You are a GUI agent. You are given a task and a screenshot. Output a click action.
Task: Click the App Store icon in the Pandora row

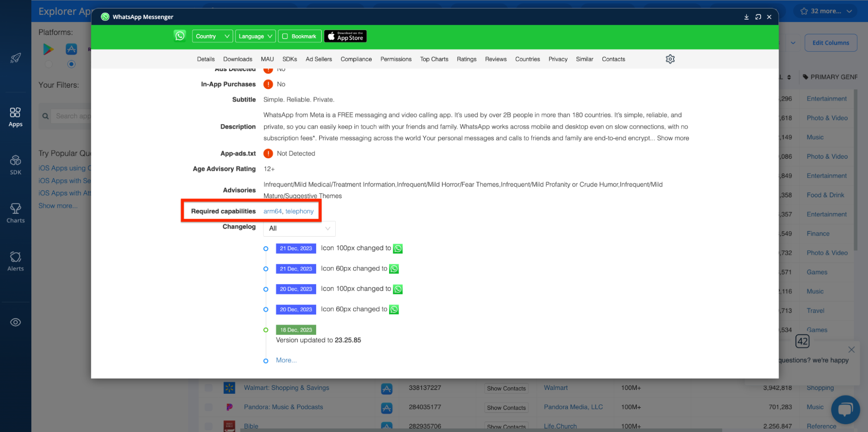pyautogui.click(x=386, y=408)
